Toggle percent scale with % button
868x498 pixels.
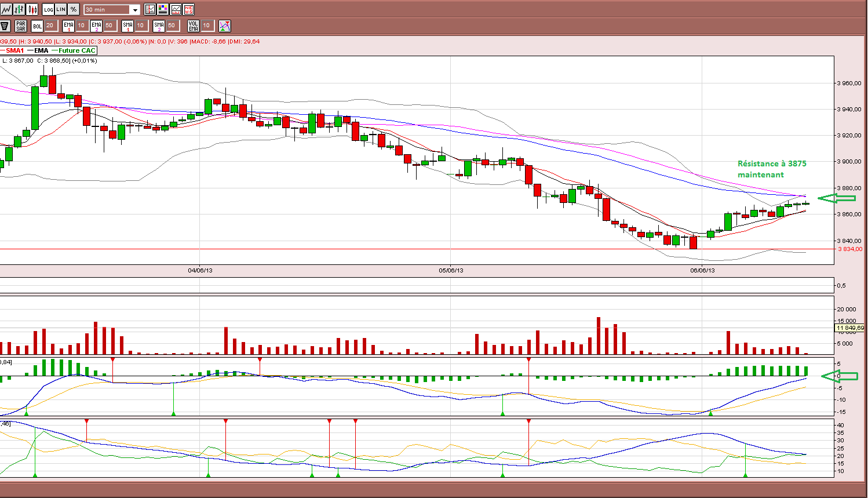(74, 9)
